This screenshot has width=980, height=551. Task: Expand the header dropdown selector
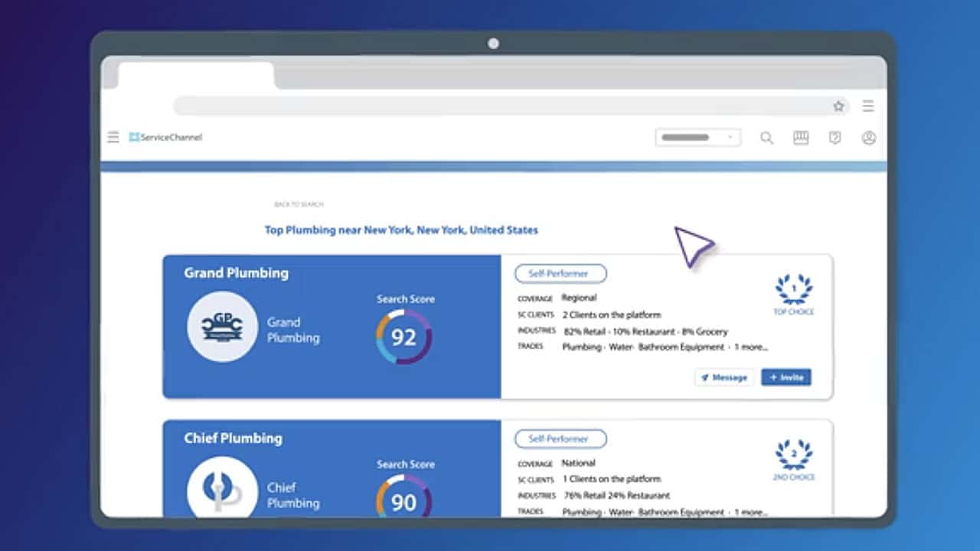pos(697,138)
